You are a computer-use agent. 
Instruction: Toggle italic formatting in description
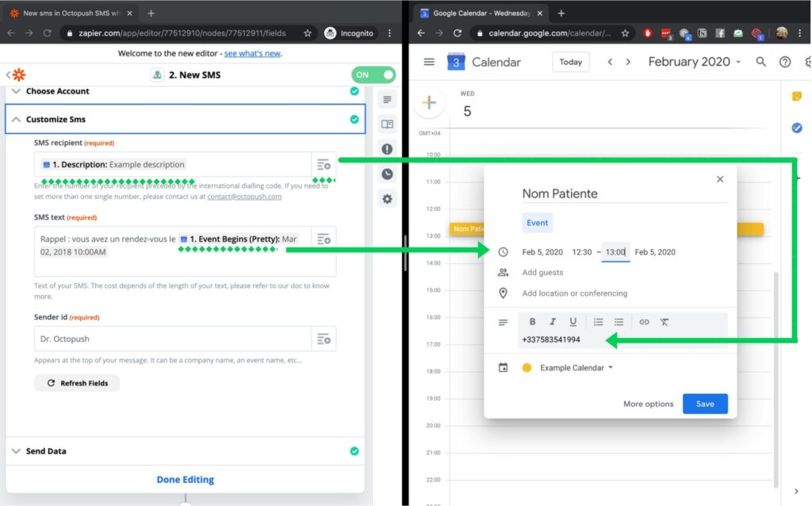(553, 322)
